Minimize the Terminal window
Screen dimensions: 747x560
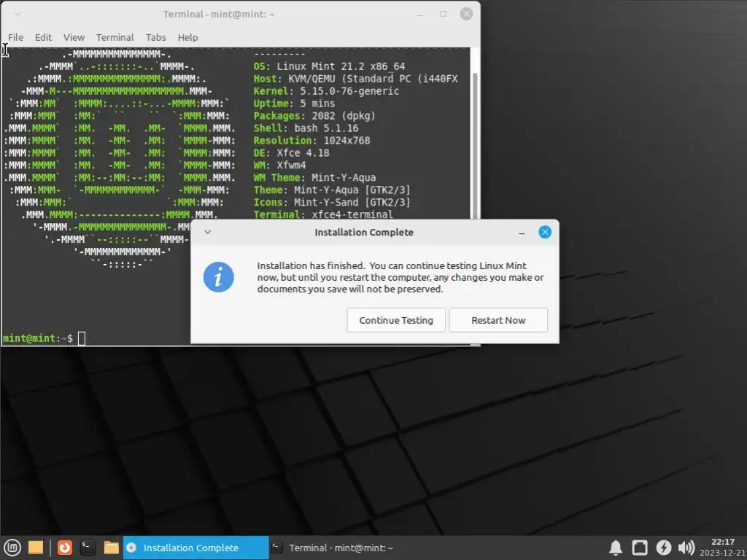pos(419,15)
